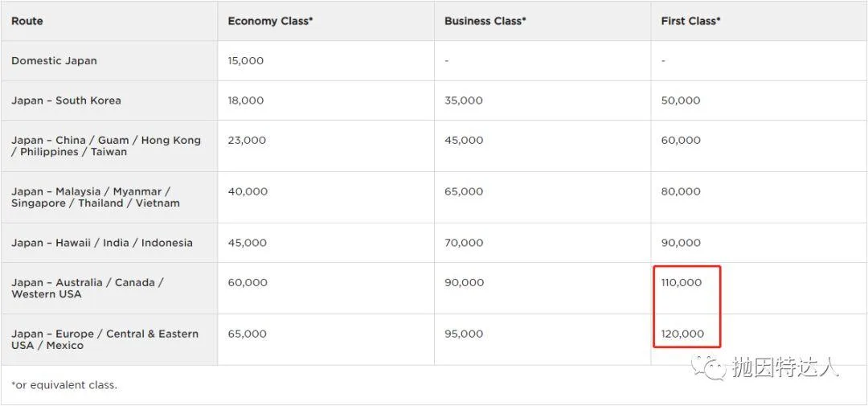Select the Business Class column header
The image size is (868, 406).
485,21
